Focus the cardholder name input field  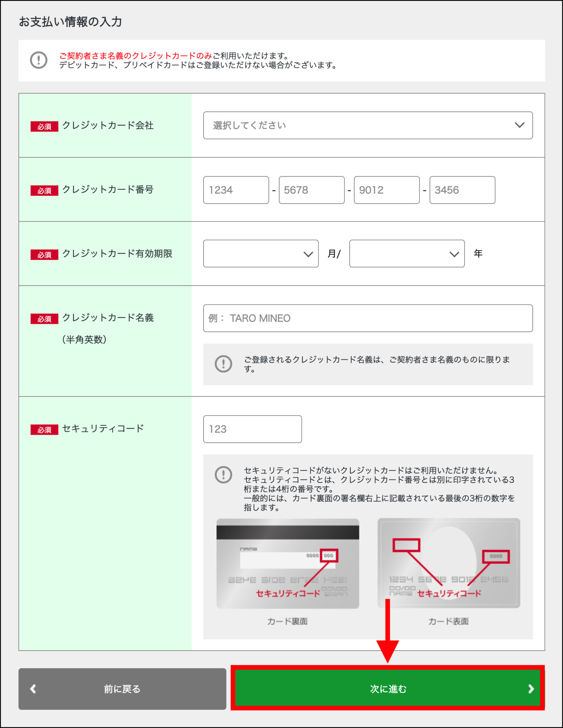pyautogui.click(x=368, y=318)
